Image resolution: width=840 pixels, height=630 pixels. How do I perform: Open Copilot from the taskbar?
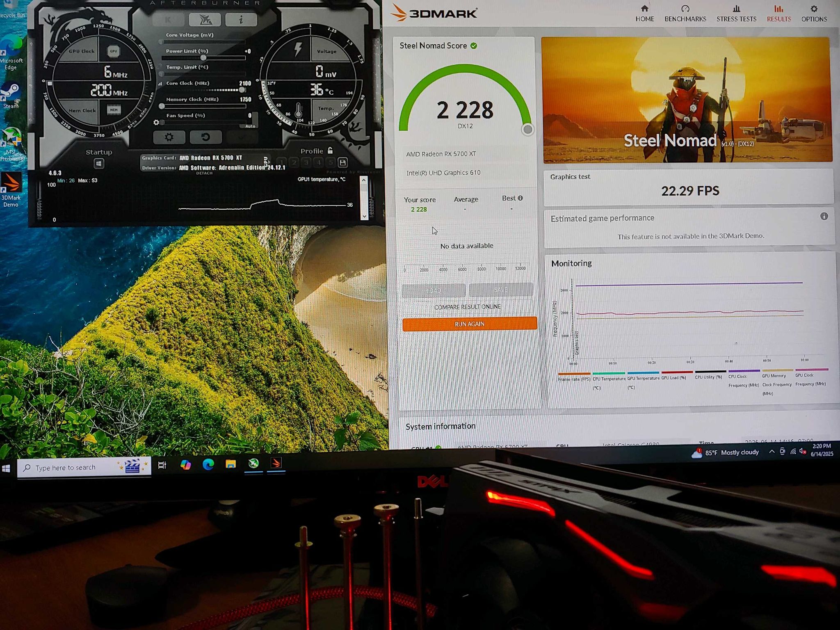[185, 465]
